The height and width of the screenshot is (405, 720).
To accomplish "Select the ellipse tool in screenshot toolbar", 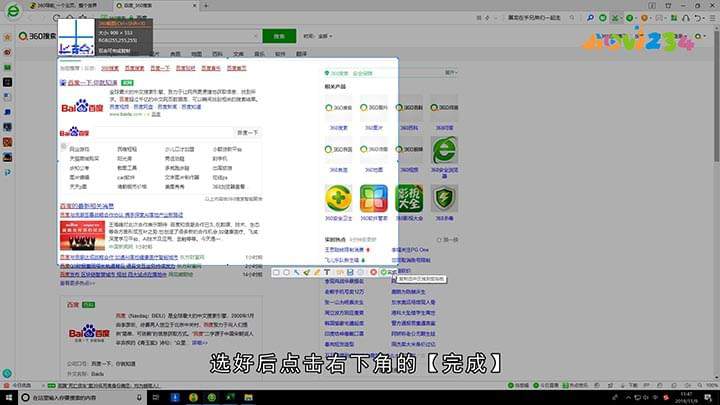I will click(x=286, y=272).
